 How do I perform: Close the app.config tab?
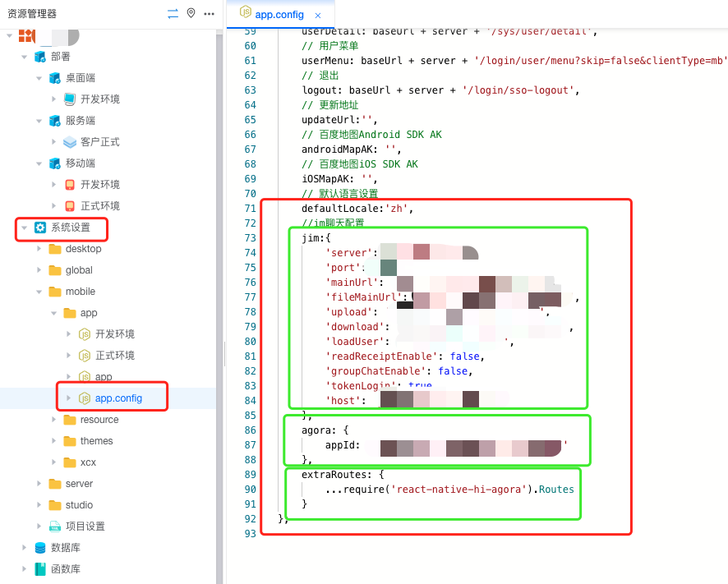[x=318, y=16]
